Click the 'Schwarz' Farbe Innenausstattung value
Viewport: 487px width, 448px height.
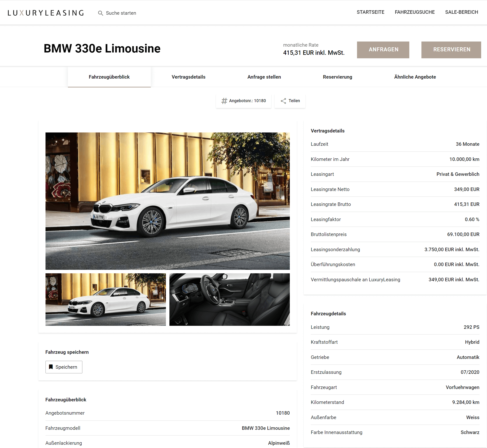click(x=470, y=432)
